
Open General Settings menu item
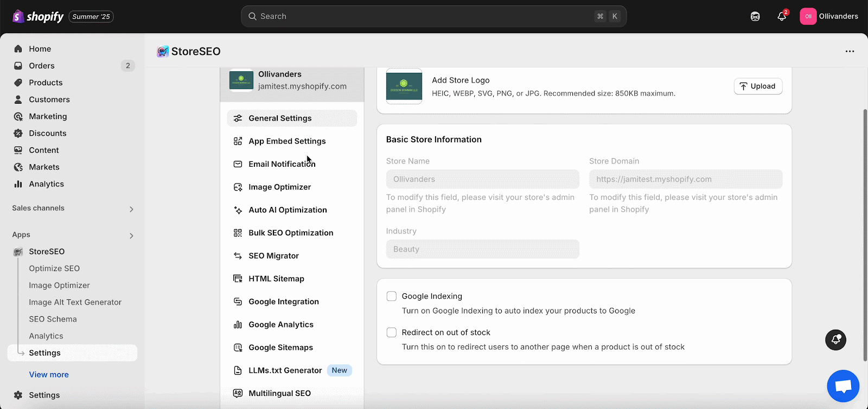click(x=292, y=118)
